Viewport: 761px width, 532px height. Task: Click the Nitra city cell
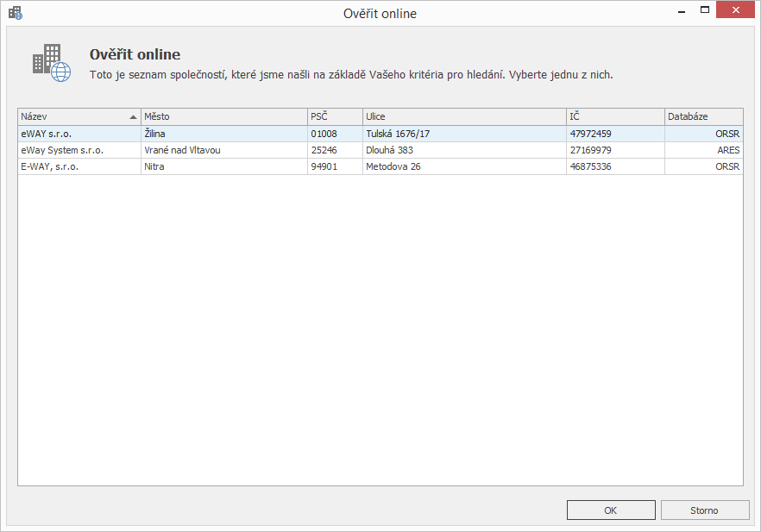pyautogui.click(x=223, y=166)
